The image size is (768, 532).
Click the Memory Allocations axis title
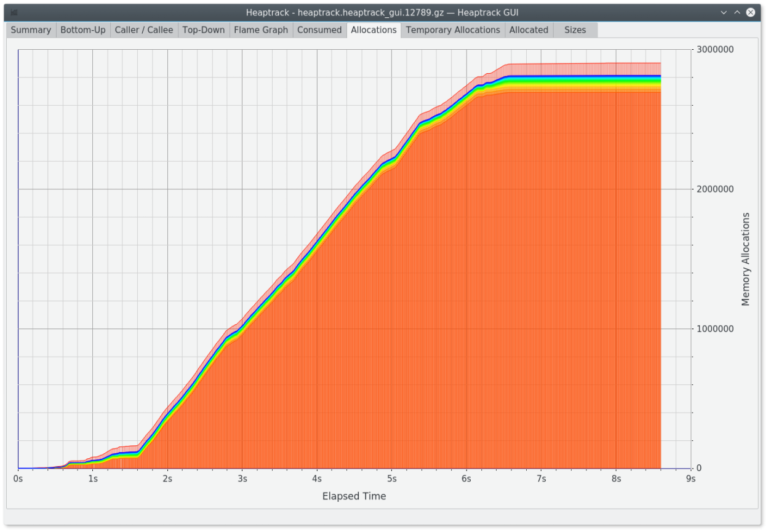click(746, 259)
